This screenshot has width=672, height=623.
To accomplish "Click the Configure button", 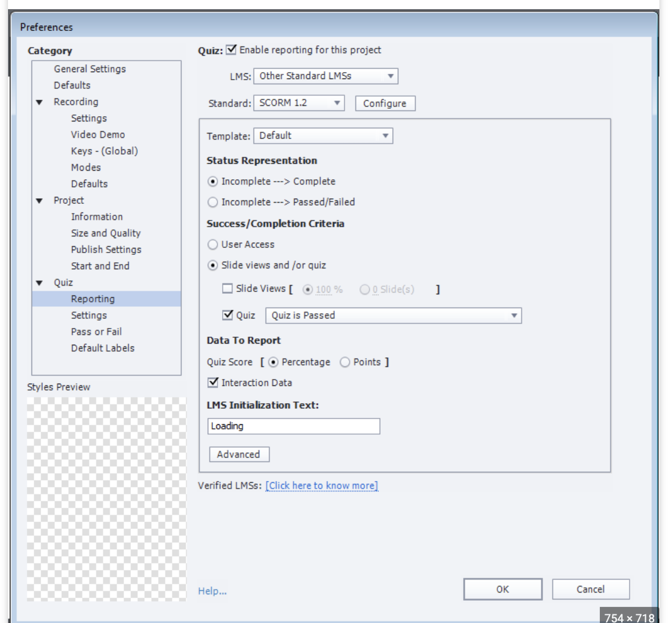I will pos(385,104).
